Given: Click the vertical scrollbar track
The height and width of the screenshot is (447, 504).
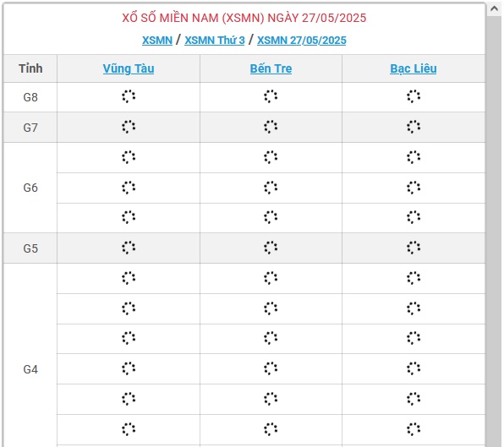Looking at the screenshot, I should click(494, 232).
